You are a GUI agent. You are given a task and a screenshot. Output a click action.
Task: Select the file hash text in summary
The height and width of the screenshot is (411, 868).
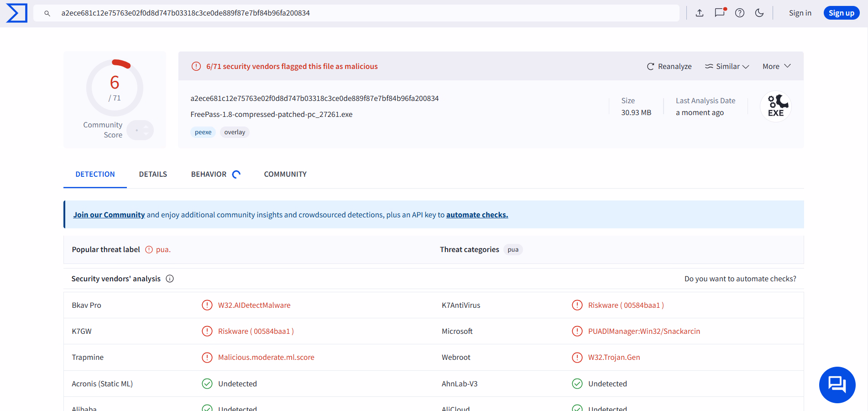pyautogui.click(x=314, y=98)
